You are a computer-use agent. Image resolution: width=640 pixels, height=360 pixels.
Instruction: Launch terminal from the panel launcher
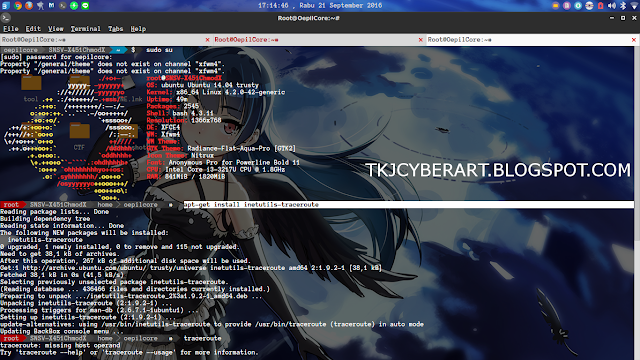click(x=62, y=5)
